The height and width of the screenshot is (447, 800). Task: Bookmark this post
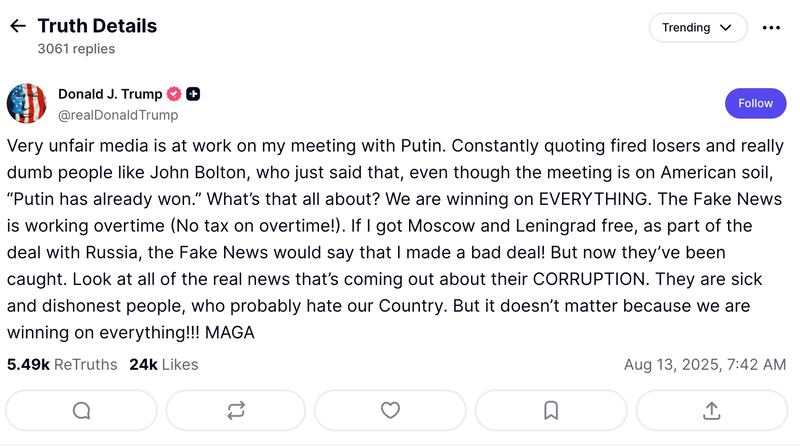click(x=551, y=410)
